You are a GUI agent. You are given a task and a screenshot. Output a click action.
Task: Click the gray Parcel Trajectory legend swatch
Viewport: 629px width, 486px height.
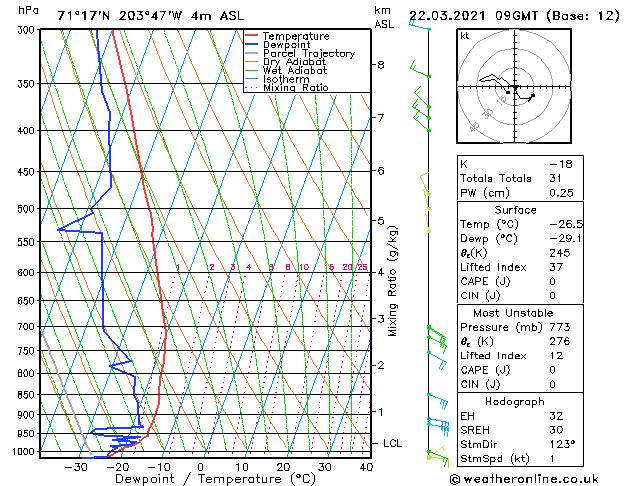pos(251,53)
